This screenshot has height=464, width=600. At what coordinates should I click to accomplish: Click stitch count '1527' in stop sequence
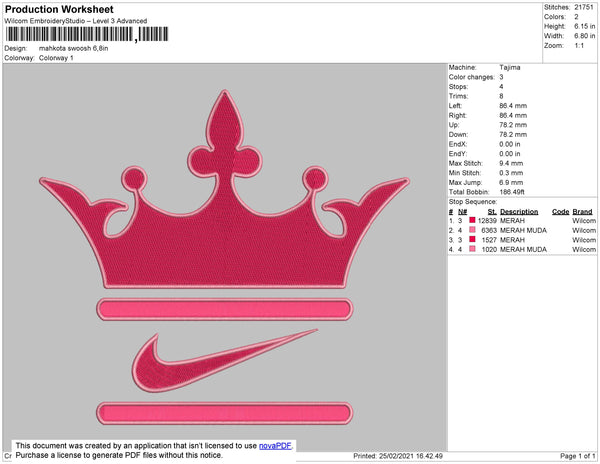(x=489, y=240)
